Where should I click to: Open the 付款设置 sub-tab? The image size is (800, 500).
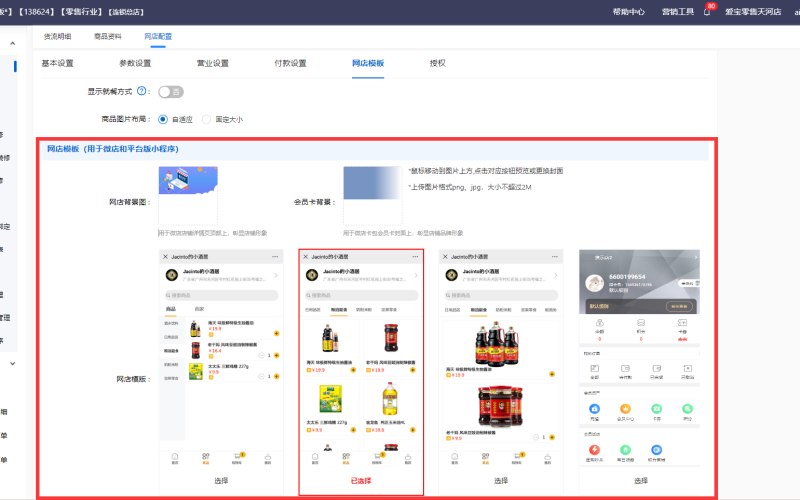(x=290, y=63)
